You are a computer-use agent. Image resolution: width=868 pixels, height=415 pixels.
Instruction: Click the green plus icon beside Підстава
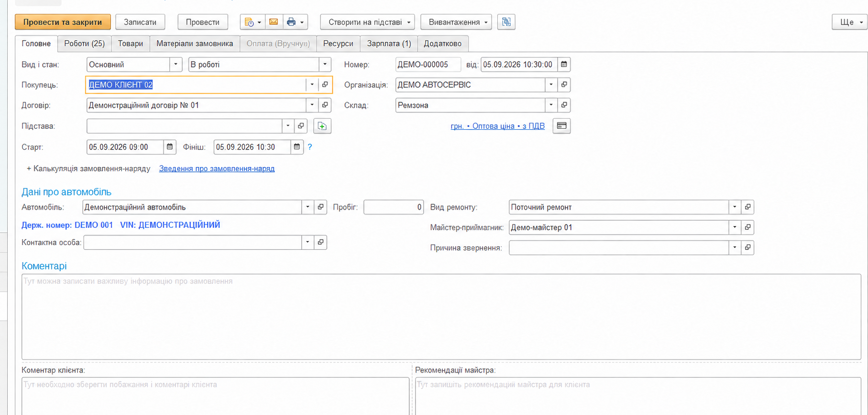[x=322, y=126]
